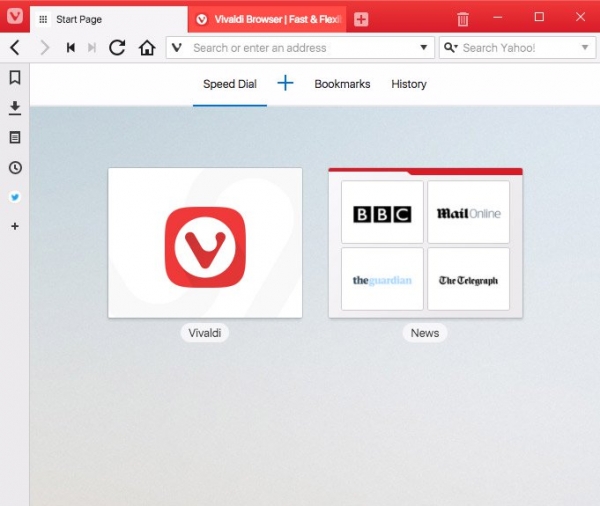Open the Notes panel in sidebar
Image resolution: width=600 pixels, height=506 pixels.
[x=15, y=138]
